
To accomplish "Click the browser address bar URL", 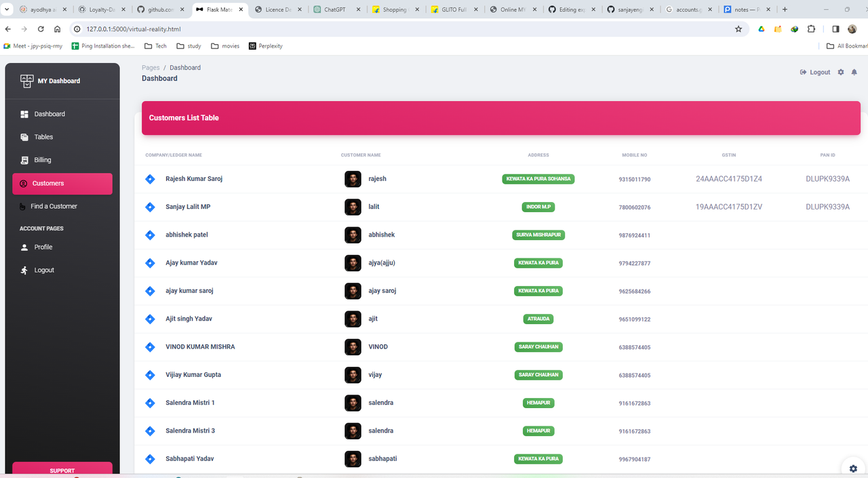I will tap(133, 29).
